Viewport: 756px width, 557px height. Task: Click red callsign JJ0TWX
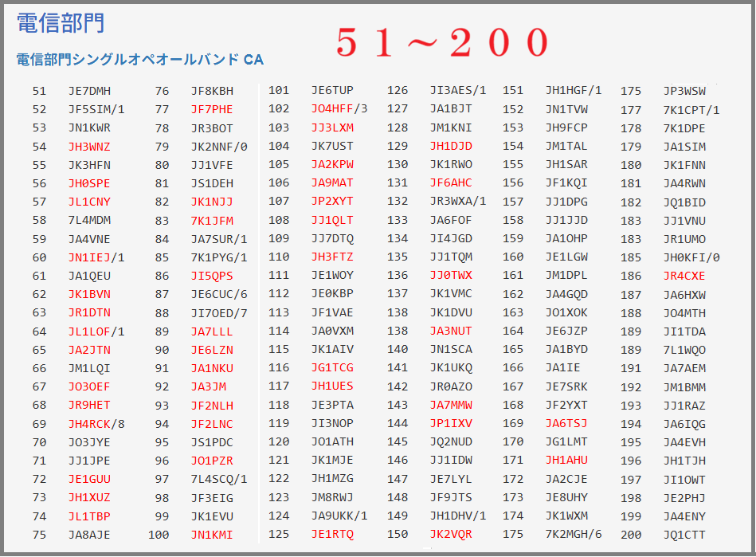[451, 276]
